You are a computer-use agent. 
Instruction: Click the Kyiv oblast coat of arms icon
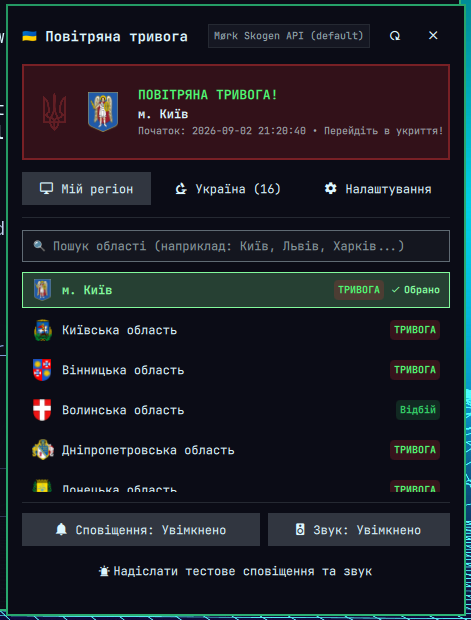coord(42,330)
